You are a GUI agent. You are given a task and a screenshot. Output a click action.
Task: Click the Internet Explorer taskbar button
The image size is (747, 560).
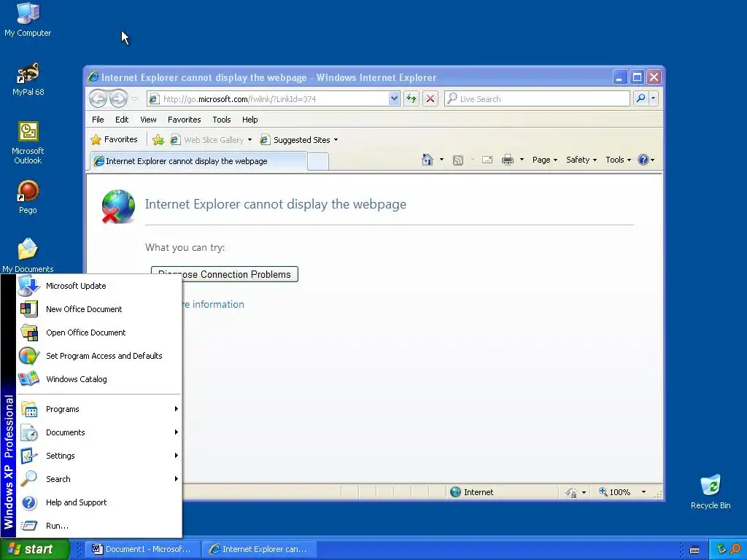(x=260, y=549)
